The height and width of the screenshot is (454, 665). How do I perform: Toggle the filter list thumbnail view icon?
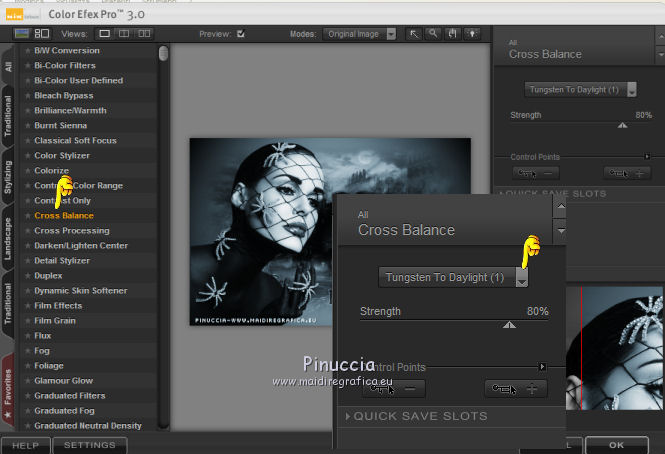coord(21,34)
